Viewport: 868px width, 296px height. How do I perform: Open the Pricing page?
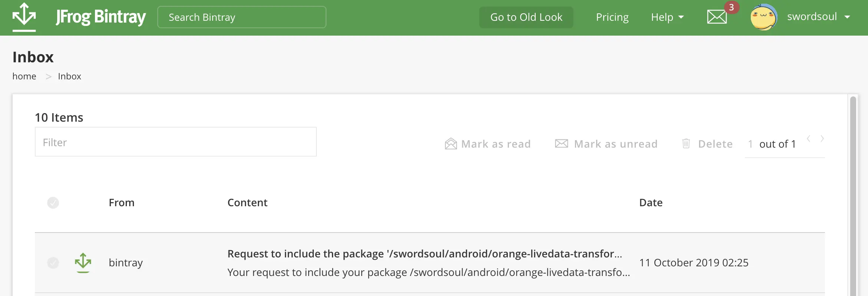click(x=612, y=17)
